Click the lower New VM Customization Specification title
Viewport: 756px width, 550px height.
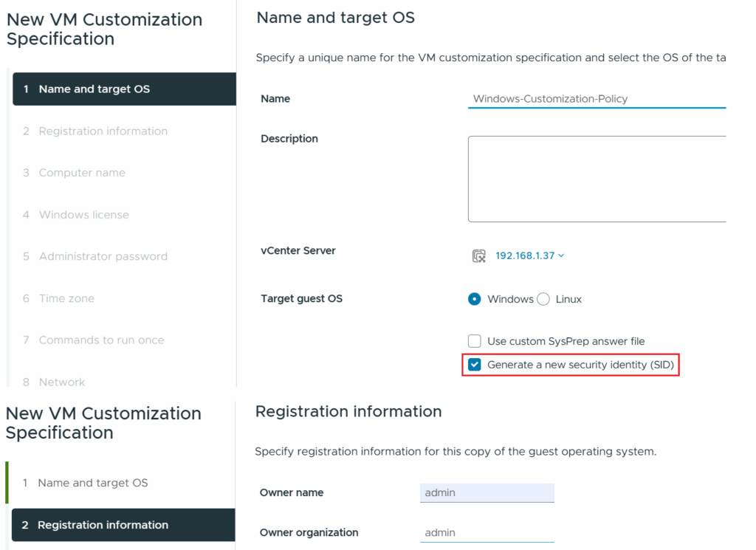click(x=103, y=423)
